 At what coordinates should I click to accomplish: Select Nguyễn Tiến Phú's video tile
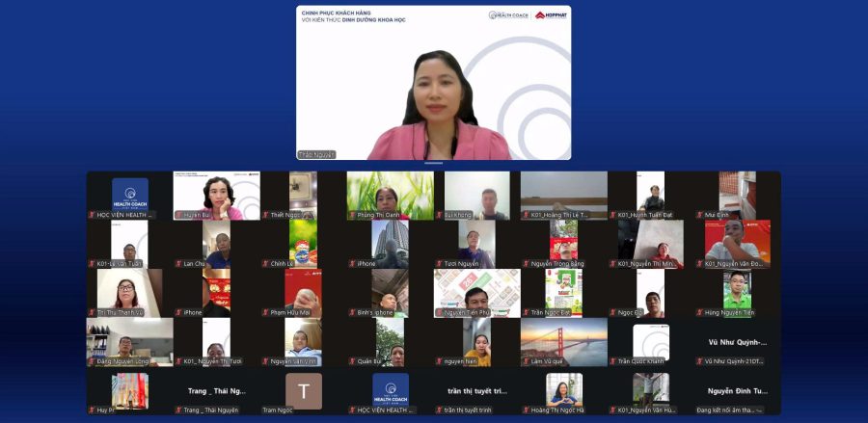(476, 292)
